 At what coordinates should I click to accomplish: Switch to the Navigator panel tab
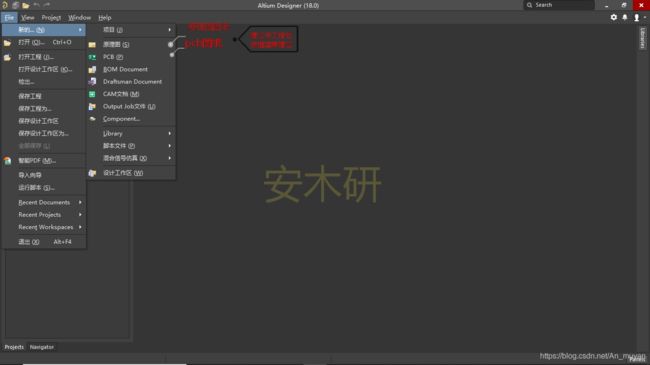pos(42,347)
